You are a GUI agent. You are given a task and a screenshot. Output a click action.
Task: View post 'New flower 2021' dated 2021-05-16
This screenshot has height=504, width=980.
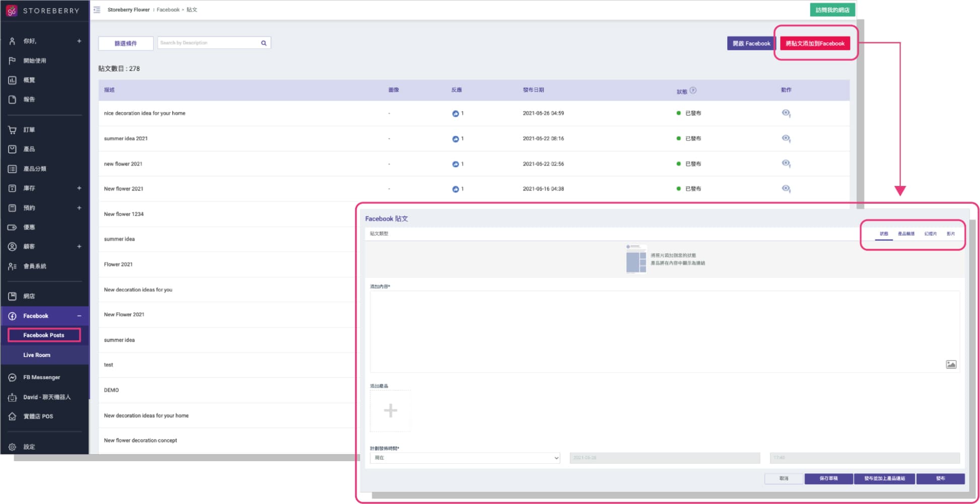click(x=786, y=189)
